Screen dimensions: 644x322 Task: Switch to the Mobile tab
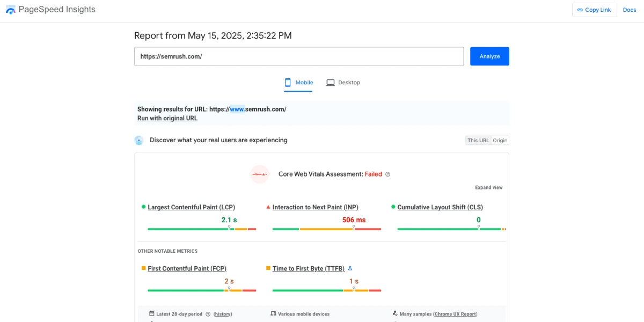point(298,83)
